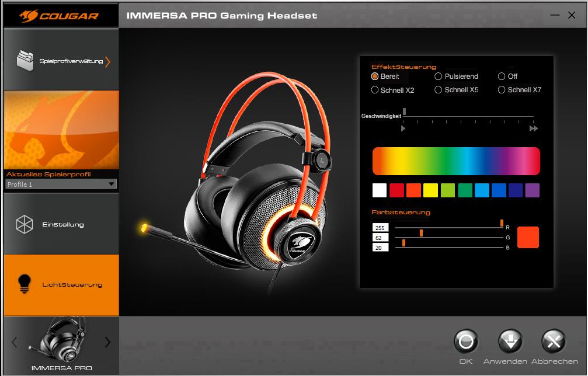The image size is (588, 376).
Task: Show previous device with left arrow
Action: point(15,342)
